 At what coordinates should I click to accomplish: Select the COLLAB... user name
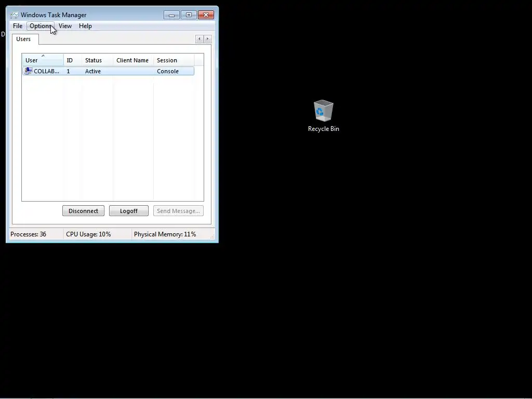46,71
